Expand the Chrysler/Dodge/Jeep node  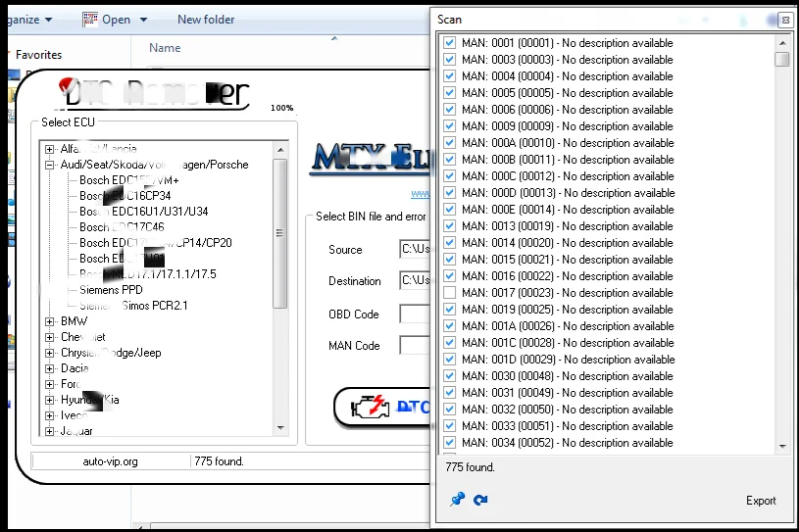(x=49, y=354)
